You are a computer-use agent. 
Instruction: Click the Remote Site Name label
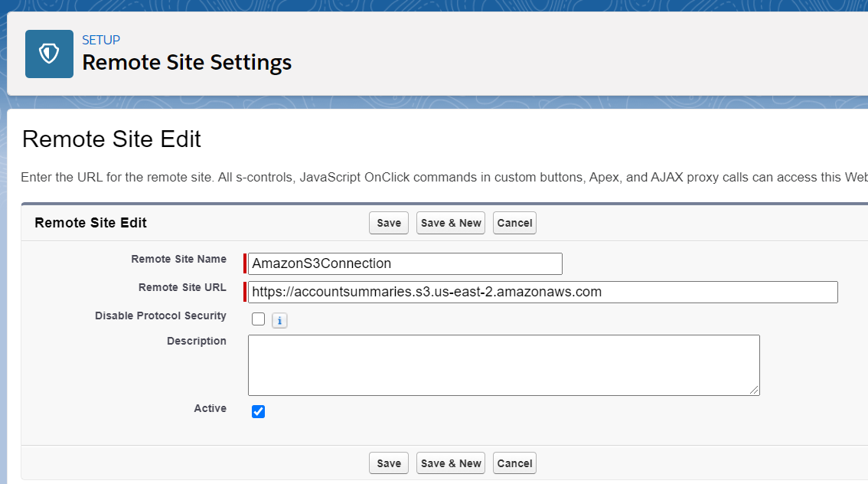tap(179, 259)
